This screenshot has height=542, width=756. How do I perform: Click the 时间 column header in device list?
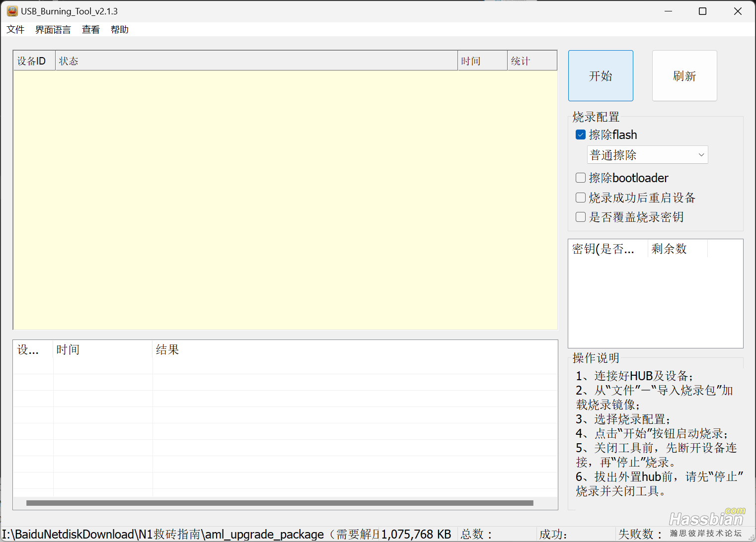click(x=482, y=61)
